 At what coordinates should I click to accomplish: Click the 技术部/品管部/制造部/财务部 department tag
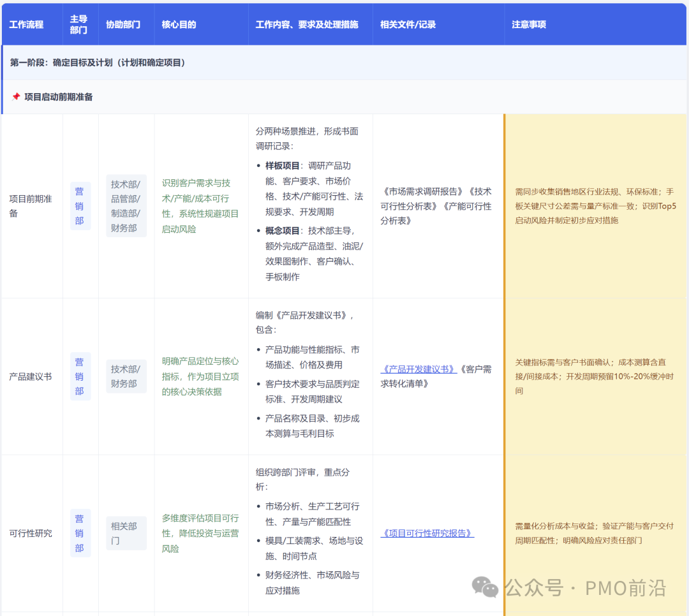point(126,205)
